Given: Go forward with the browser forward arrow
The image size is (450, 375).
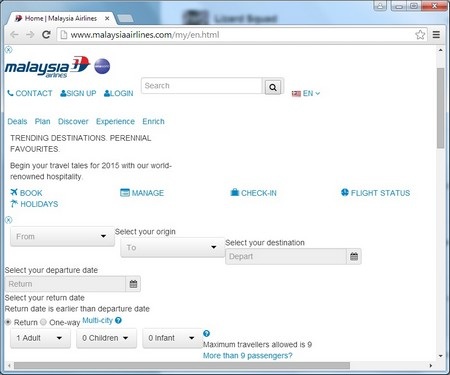Looking at the screenshot, I should tap(30, 35).
